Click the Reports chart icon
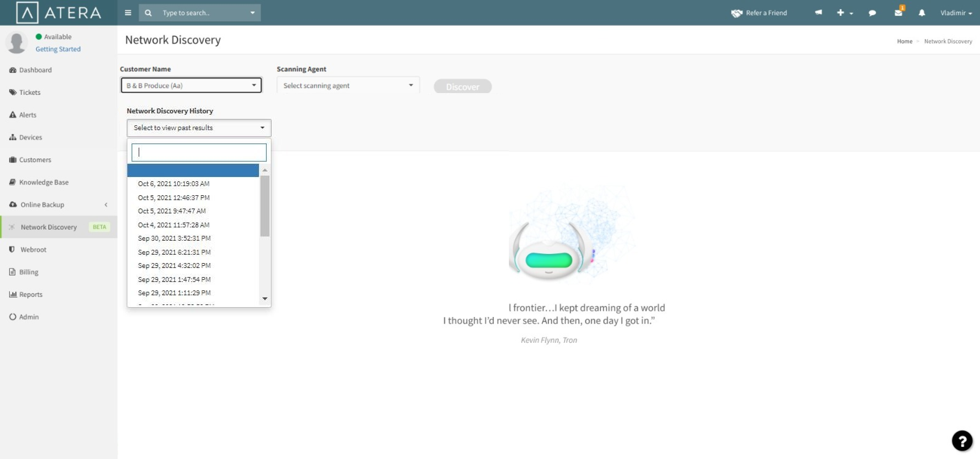 [x=13, y=294]
